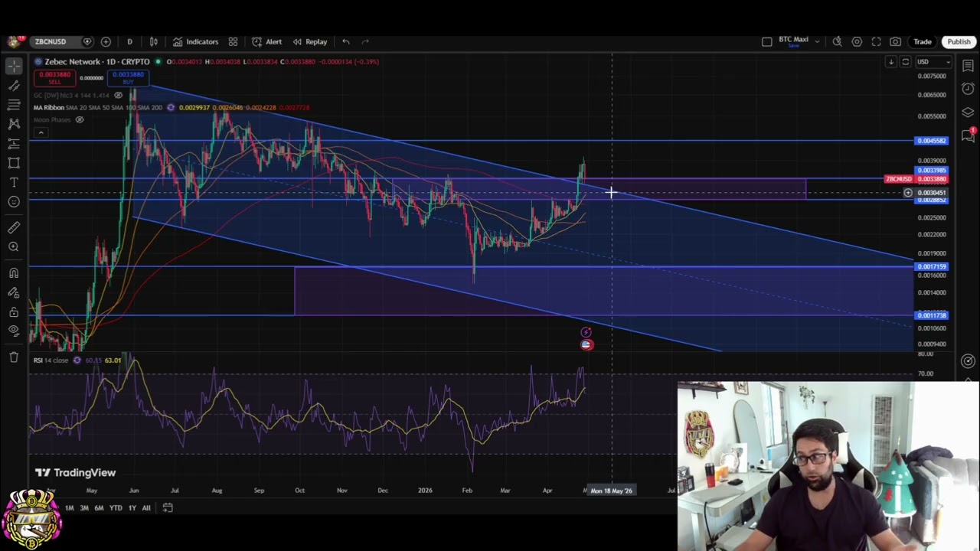The height and width of the screenshot is (551, 980).
Task: Activate the zoom in tool
Action: click(x=14, y=246)
